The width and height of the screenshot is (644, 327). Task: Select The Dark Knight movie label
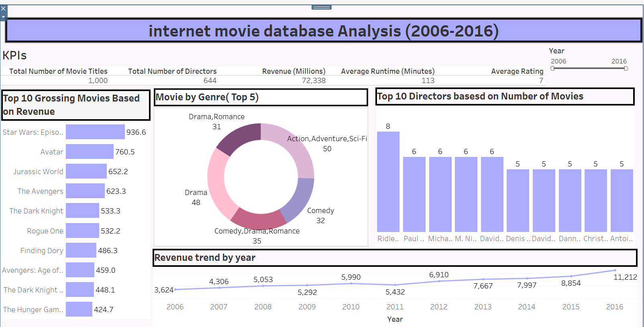tap(36, 211)
